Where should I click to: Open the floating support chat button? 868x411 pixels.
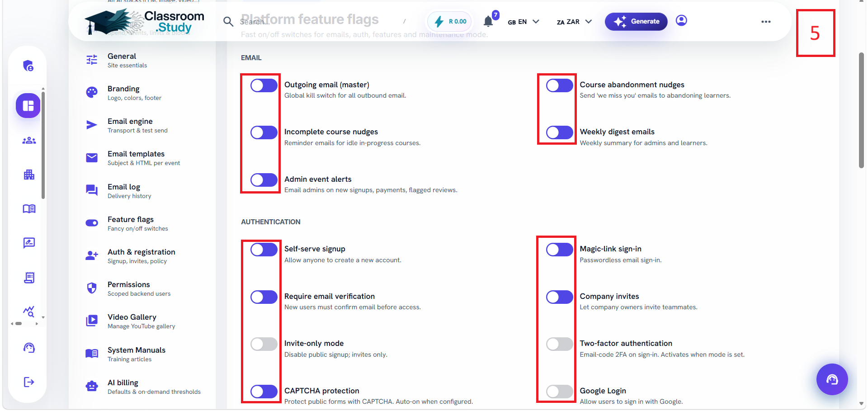coord(832,379)
